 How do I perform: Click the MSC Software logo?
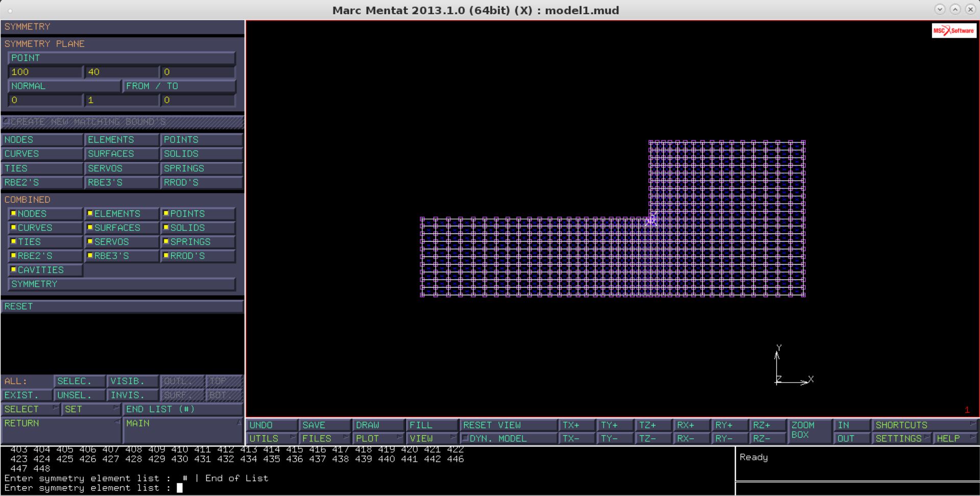(x=954, y=31)
